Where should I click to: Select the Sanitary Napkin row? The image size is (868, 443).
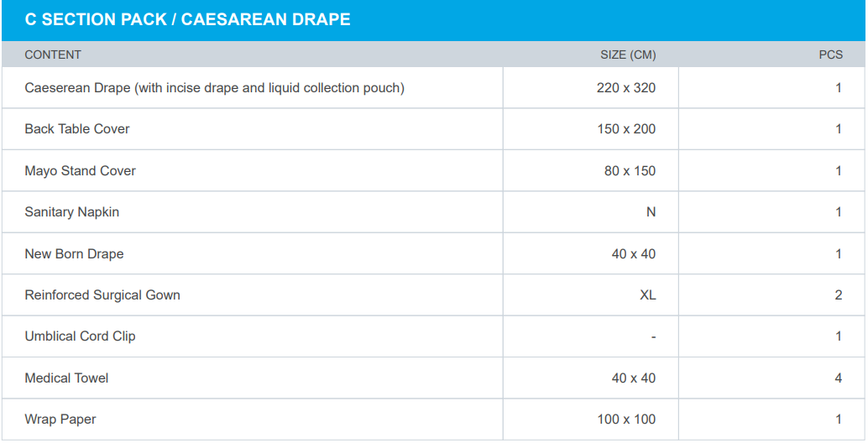point(72,212)
